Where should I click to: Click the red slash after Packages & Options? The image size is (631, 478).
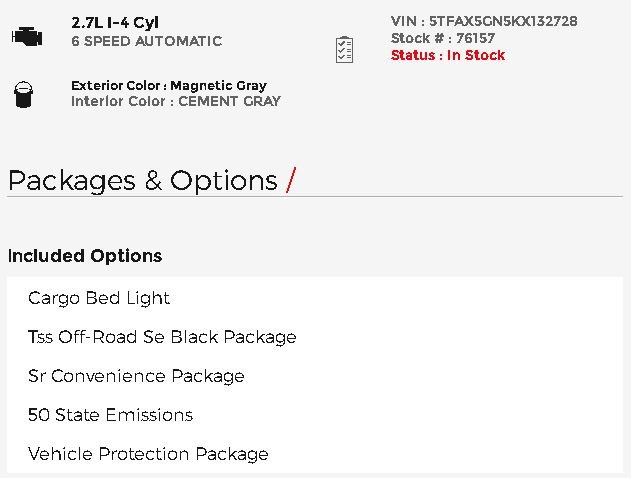pos(291,180)
